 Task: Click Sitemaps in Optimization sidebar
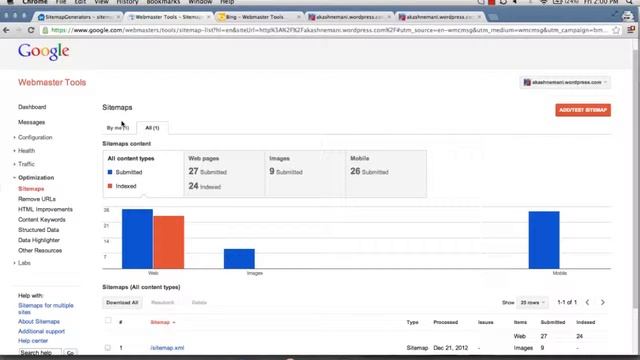click(31, 189)
